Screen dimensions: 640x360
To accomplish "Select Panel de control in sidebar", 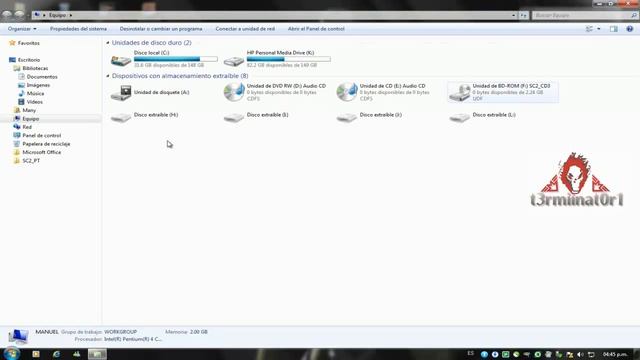I will pyautogui.click(x=42, y=136).
